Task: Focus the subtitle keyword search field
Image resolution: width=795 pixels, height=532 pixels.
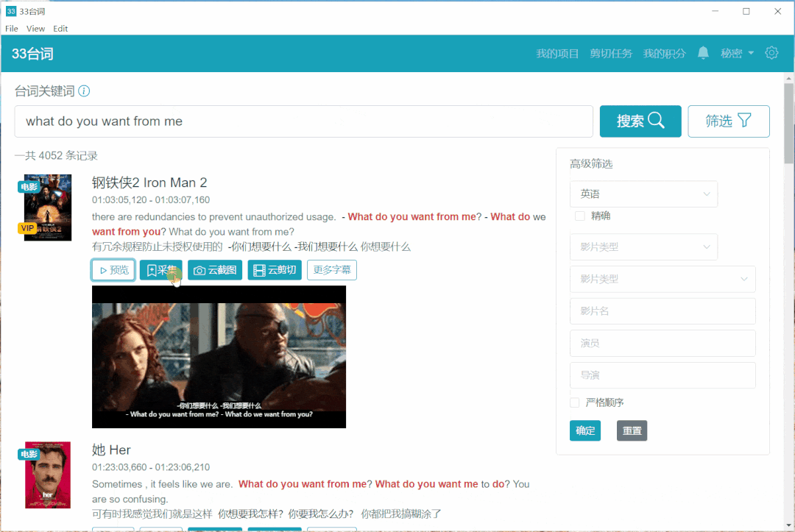Action: point(304,121)
